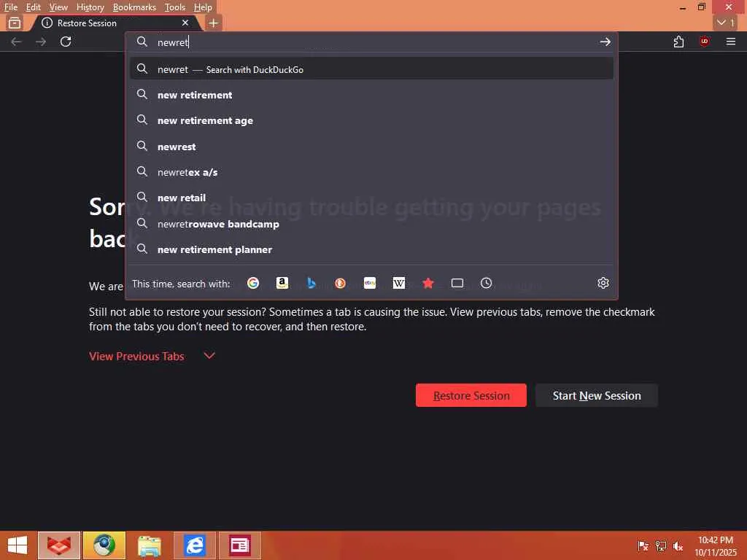Choose the 'new retirement' suggestion
Viewport: 747px width, 560px height.
[371, 95]
